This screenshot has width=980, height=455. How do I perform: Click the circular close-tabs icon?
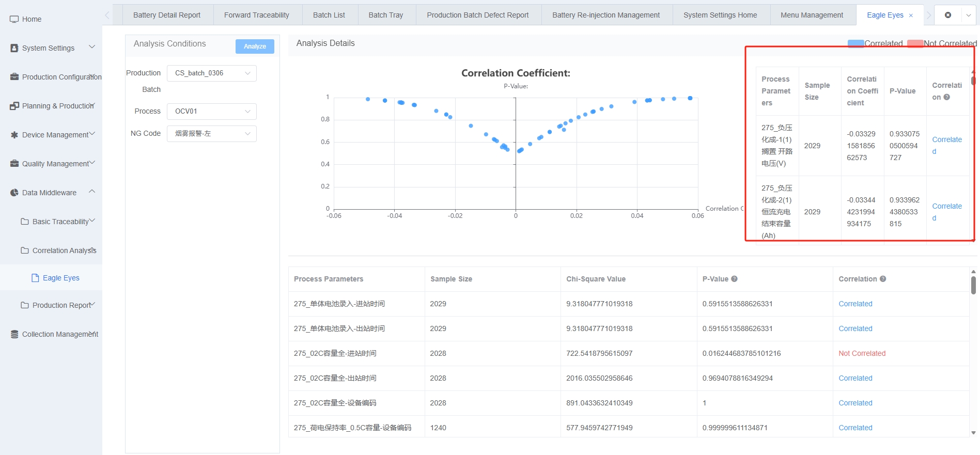click(948, 15)
